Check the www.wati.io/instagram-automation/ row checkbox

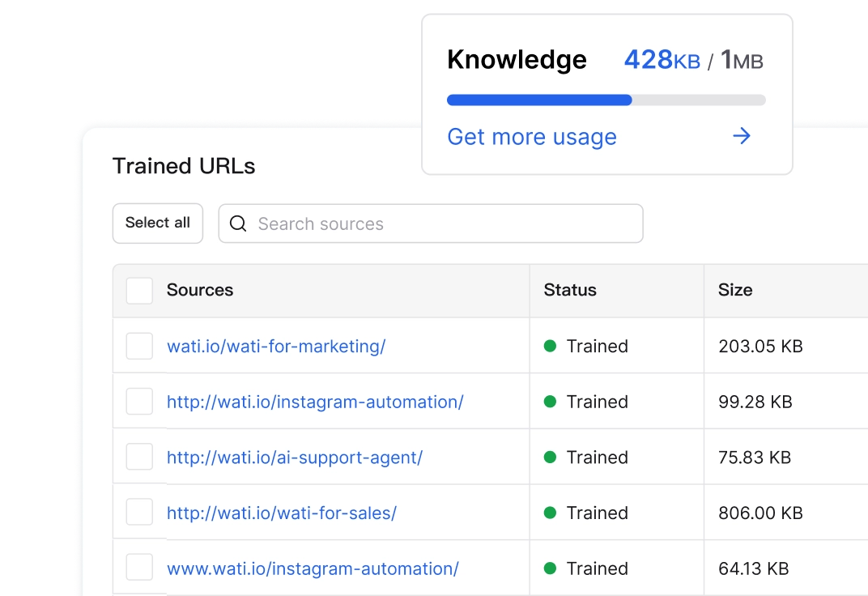139,568
